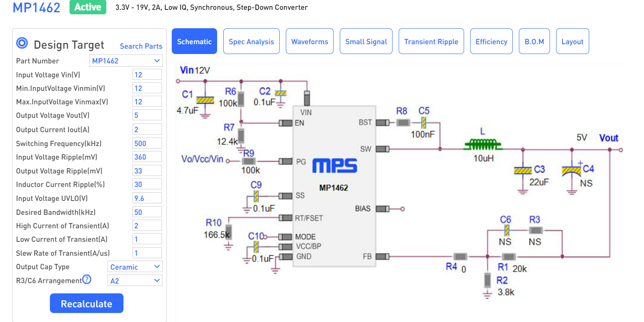This screenshot has height=322, width=644.
Task: Open the B.O.M tab
Action: coord(534,41)
